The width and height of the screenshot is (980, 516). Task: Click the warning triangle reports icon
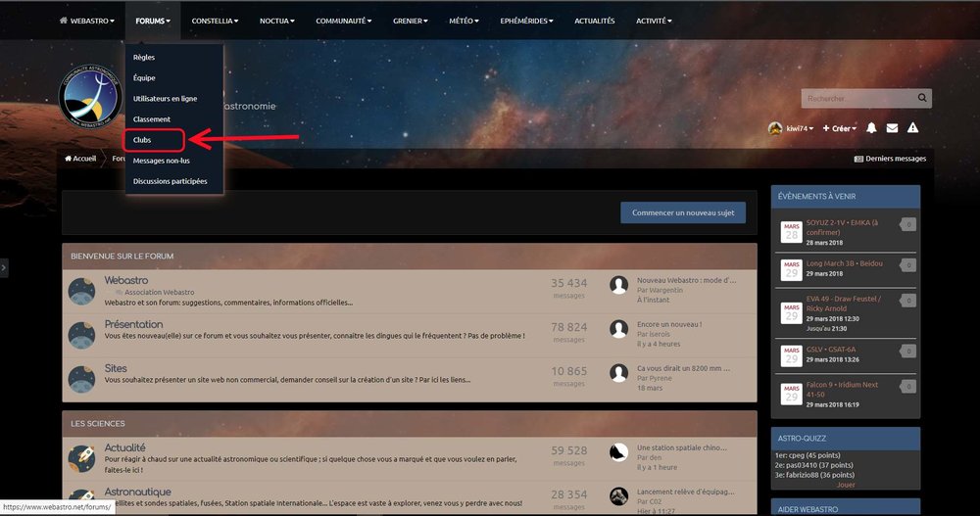click(912, 128)
